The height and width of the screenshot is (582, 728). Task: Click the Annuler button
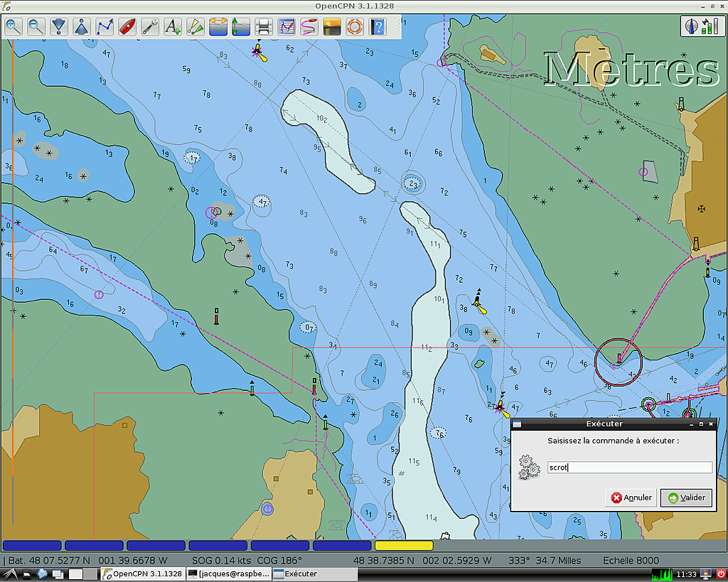pos(631,497)
